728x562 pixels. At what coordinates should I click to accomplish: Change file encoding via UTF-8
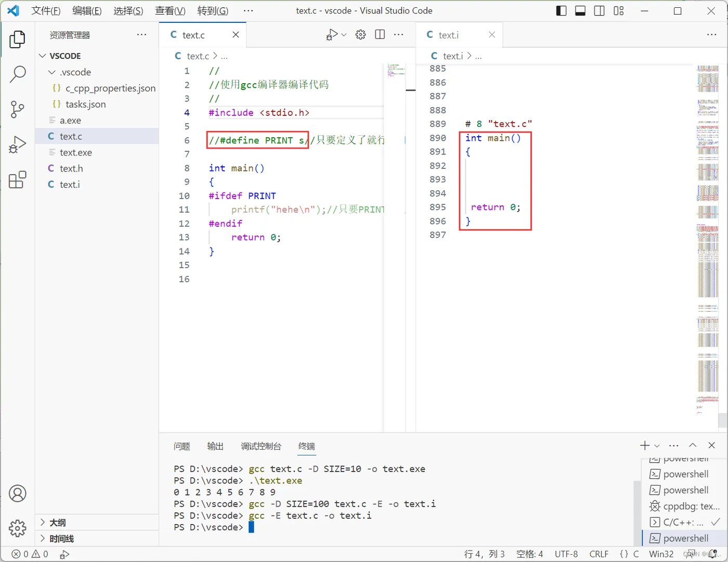tap(566, 554)
